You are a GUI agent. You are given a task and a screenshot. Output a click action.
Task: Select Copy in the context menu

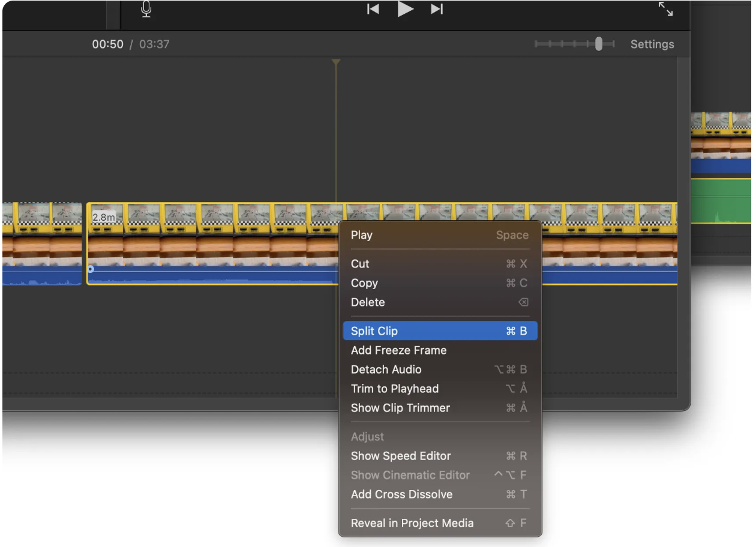click(x=364, y=283)
